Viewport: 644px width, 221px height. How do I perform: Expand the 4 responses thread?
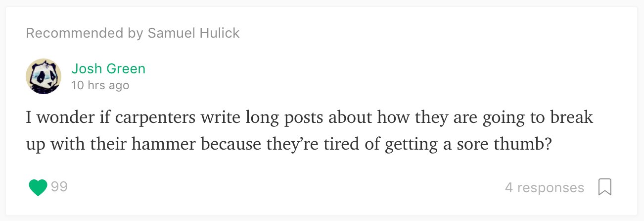point(545,188)
